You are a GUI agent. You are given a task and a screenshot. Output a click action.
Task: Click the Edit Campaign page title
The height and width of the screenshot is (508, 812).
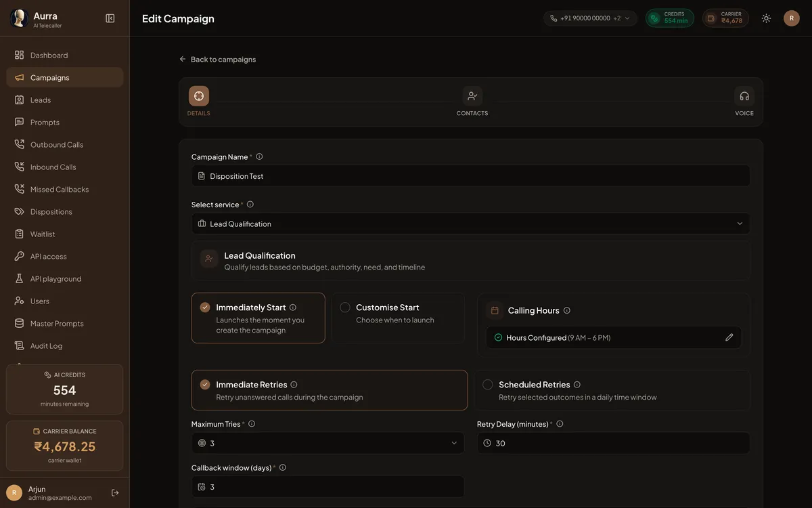[178, 18]
